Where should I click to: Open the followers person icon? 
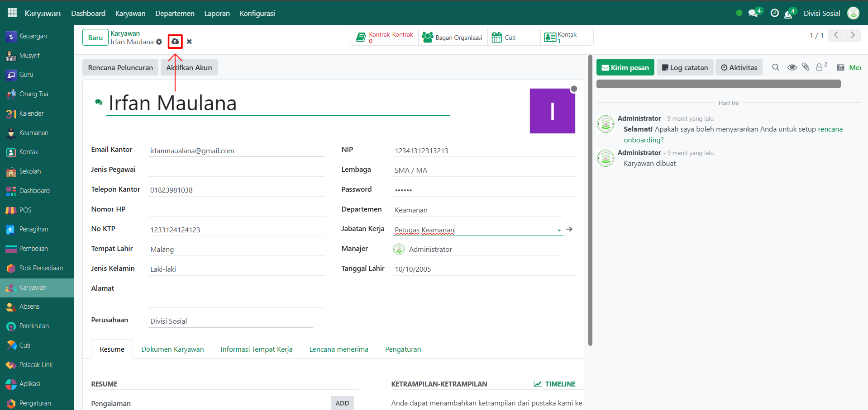pyautogui.click(x=820, y=67)
